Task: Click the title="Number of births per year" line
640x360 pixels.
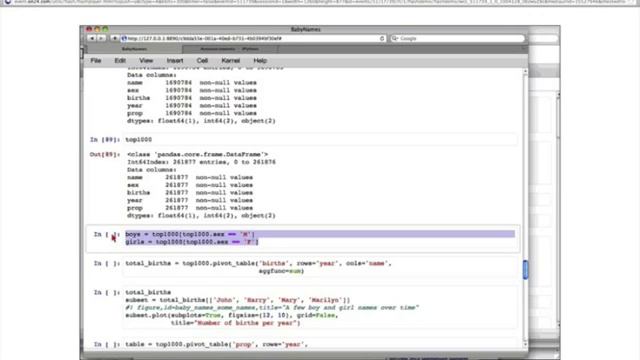Action: coord(236,323)
